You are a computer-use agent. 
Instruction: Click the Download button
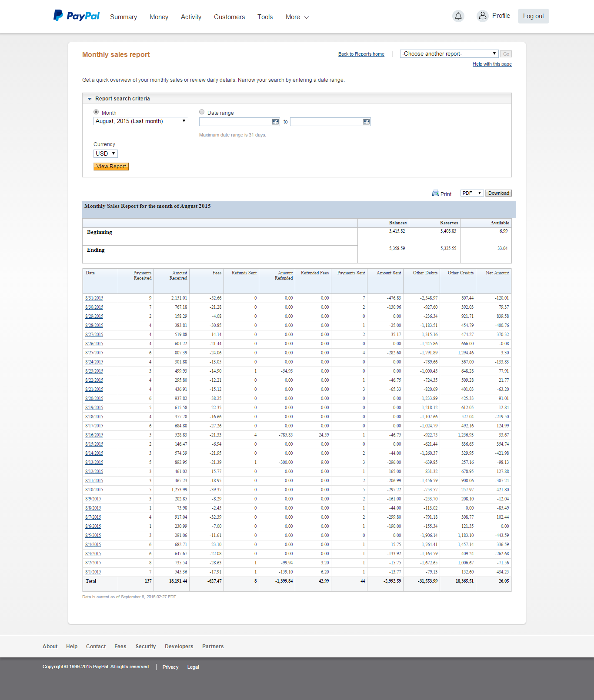coord(498,193)
